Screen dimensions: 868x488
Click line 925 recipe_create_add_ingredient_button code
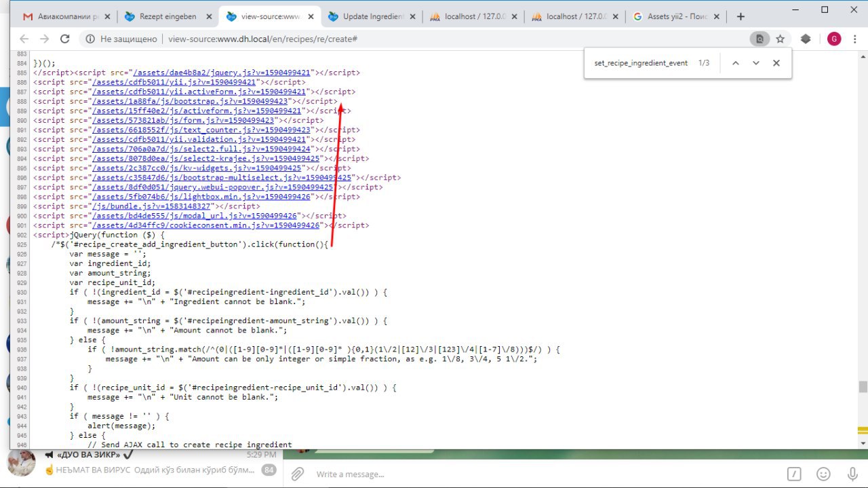(x=190, y=244)
